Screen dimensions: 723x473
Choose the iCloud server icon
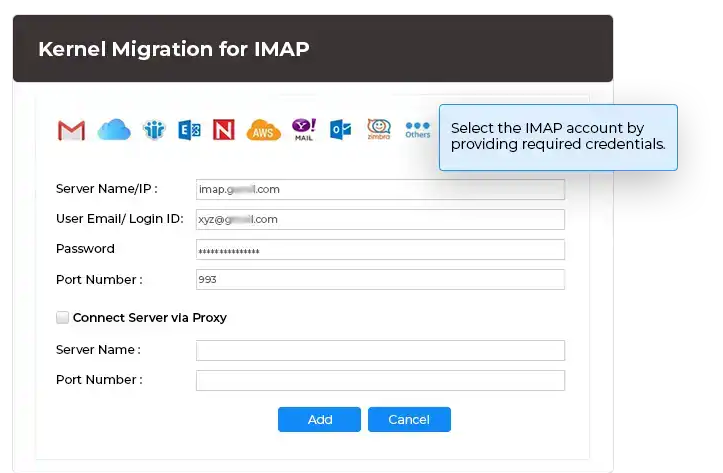114,130
